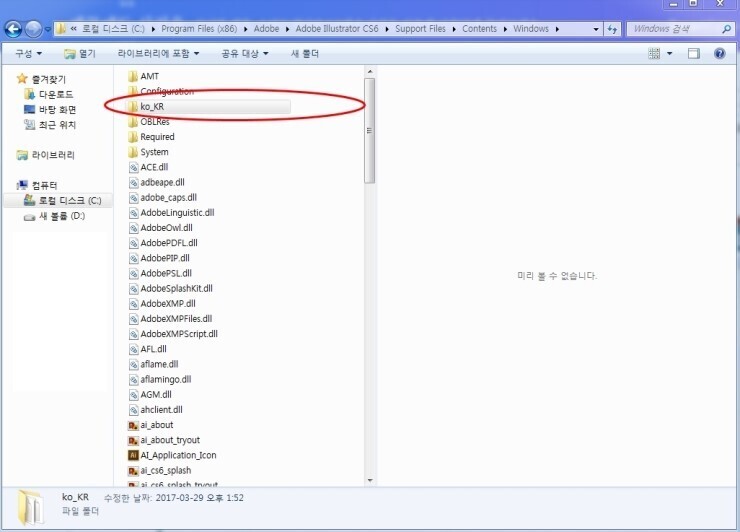Click the Downloads icon in sidebar
Screen dimensions: 740x532
[29, 94]
